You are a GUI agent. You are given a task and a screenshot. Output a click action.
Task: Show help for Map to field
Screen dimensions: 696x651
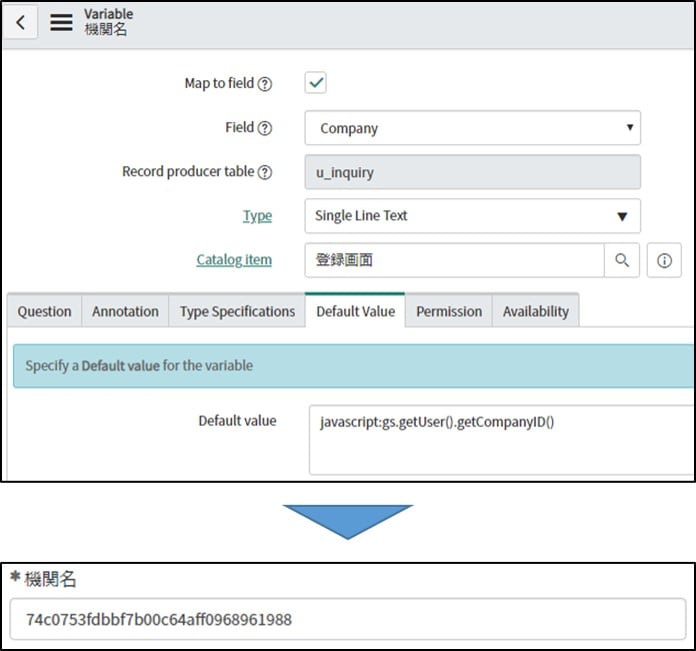point(265,84)
